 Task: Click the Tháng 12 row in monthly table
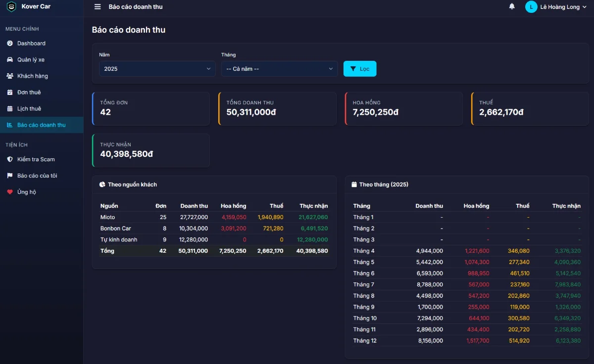pos(466,341)
